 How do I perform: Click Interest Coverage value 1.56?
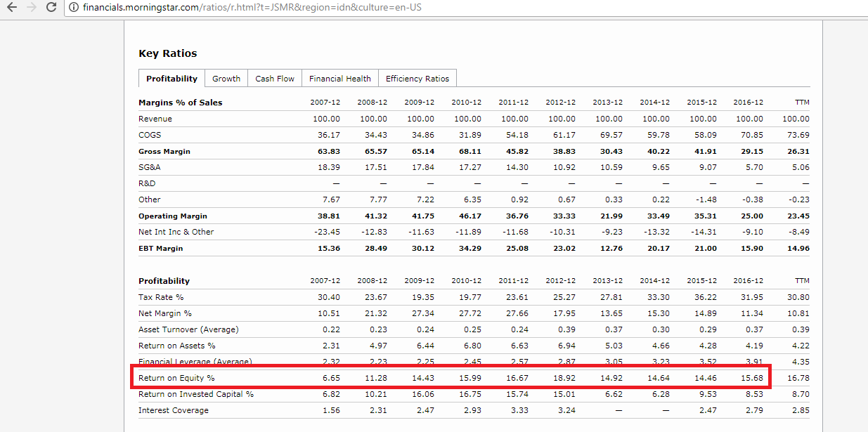[x=330, y=410]
